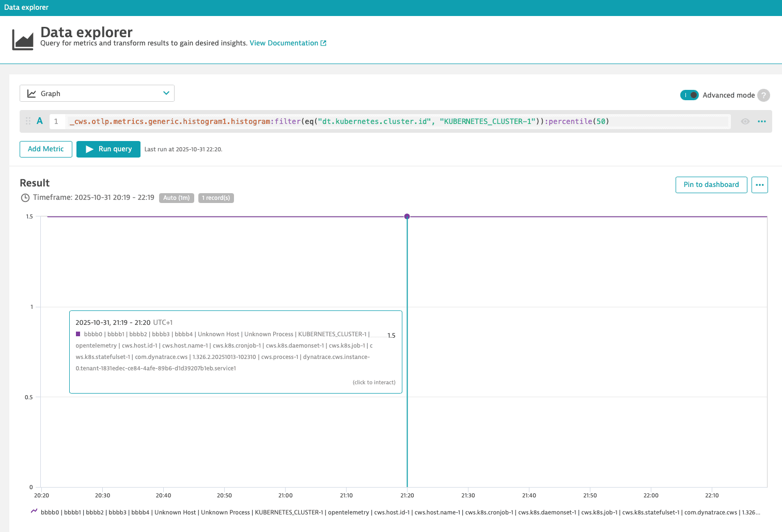Screen dimensions: 782x532
Task: Select the line chart icon in Graph selector
Action: [x=31, y=93]
